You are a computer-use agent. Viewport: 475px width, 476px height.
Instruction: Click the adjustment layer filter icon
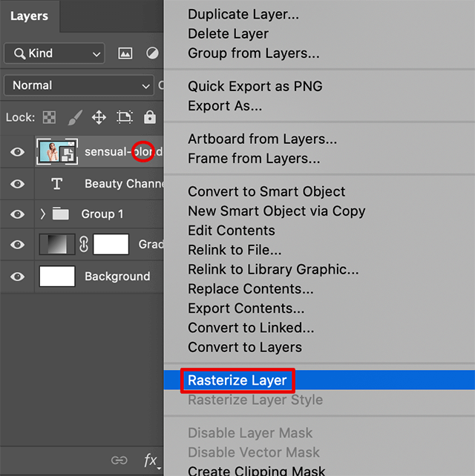click(x=152, y=53)
